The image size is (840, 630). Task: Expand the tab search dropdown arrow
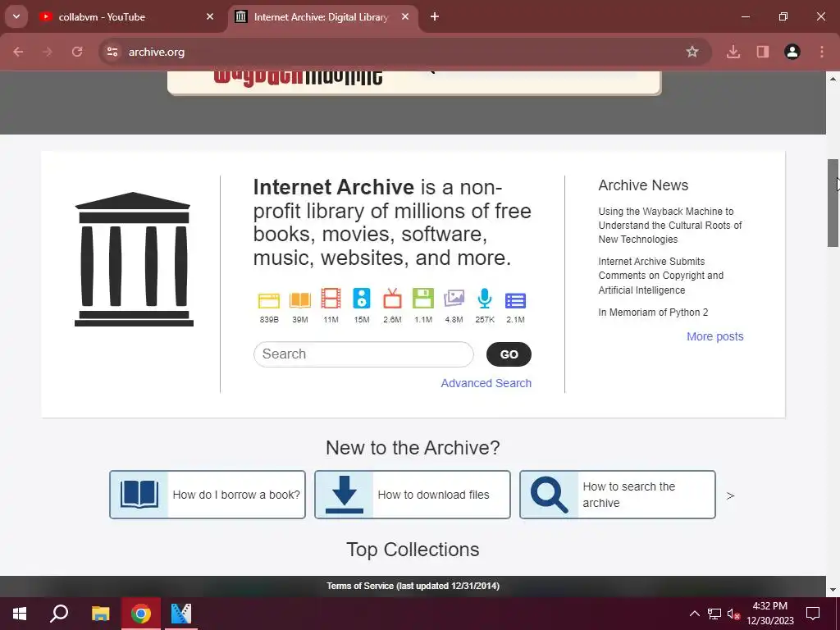pos(16,17)
